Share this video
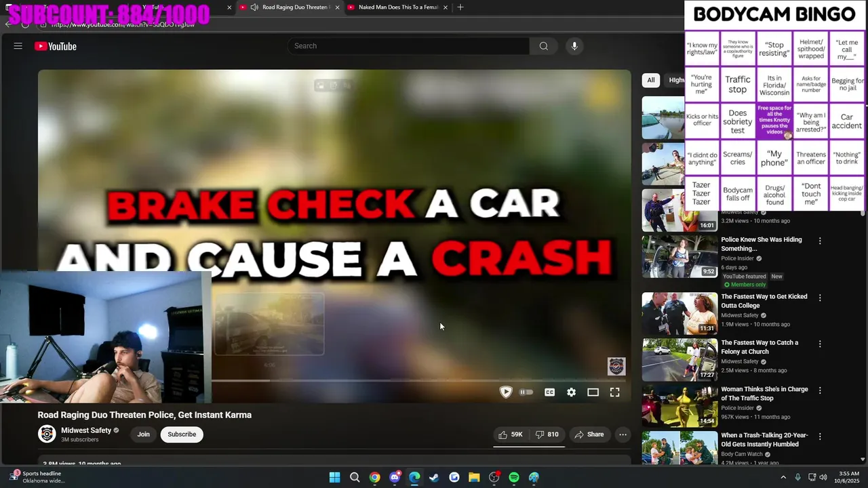The height and width of the screenshot is (488, 868). (x=589, y=434)
